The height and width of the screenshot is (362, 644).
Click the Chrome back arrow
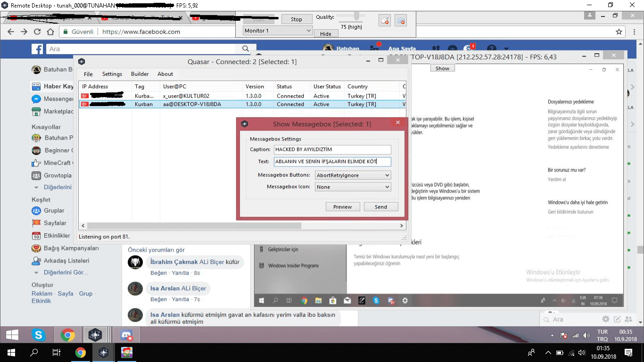[11, 32]
